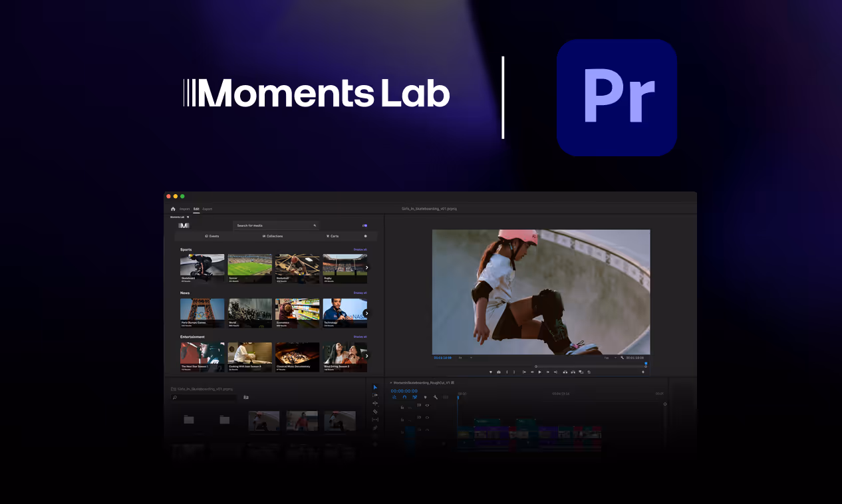This screenshot has height=504, width=842.
Task: Select the Selection tool arrow
Action: click(375, 387)
